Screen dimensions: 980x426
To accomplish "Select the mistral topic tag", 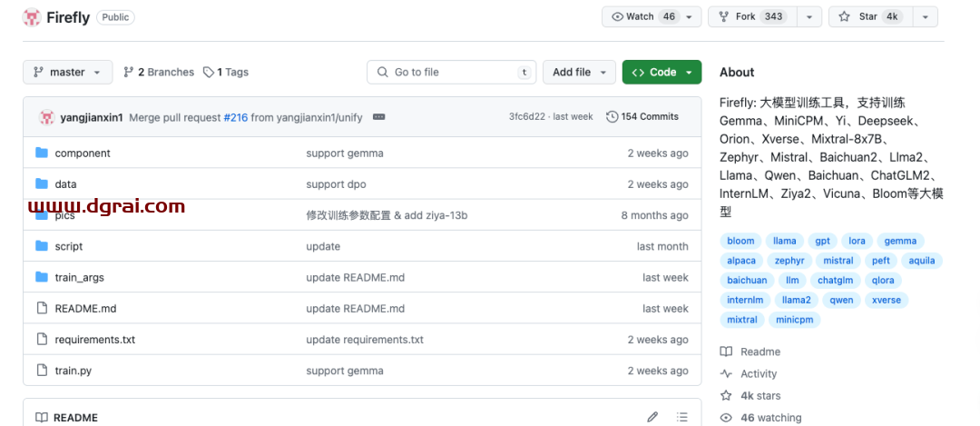I will click(838, 261).
